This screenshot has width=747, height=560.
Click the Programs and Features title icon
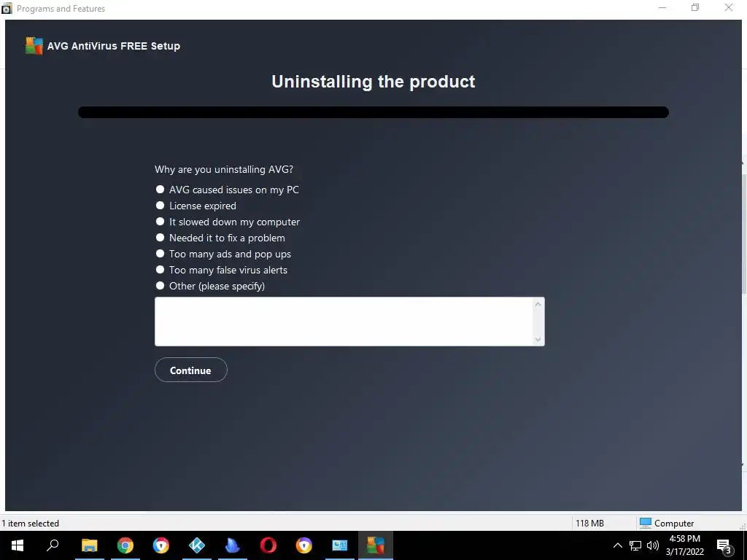pos(7,9)
